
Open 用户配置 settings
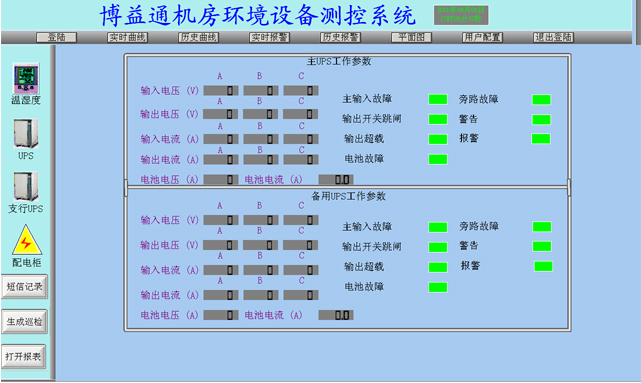(x=482, y=38)
